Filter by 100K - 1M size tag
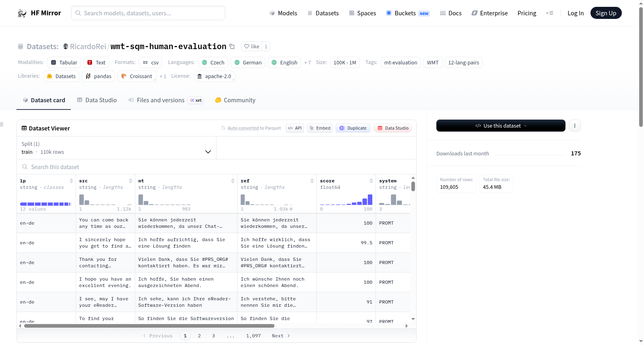This screenshot has width=644, height=345. coord(345,62)
